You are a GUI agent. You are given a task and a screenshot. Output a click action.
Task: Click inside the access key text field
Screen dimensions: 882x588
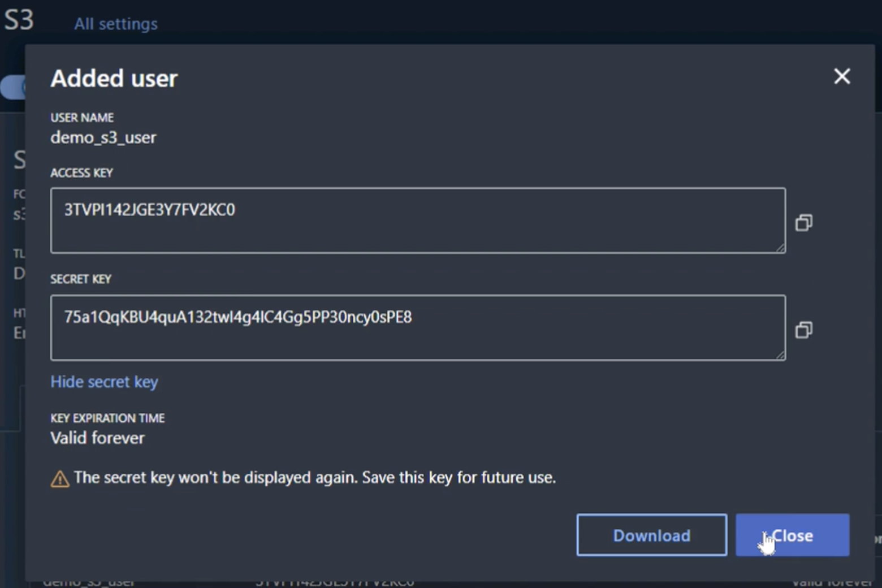pyautogui.click(x=417, y=220)
